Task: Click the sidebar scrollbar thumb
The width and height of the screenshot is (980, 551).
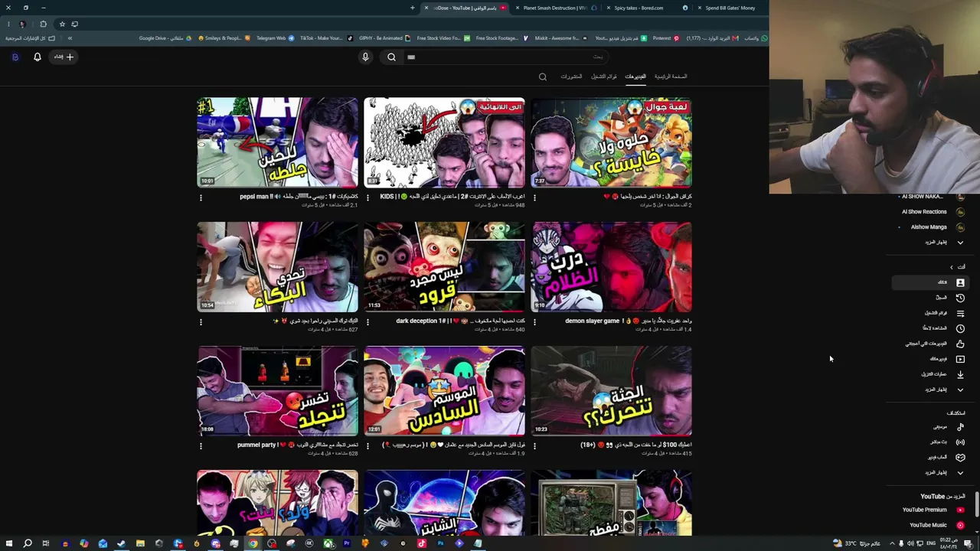Action: pos(976,505)
